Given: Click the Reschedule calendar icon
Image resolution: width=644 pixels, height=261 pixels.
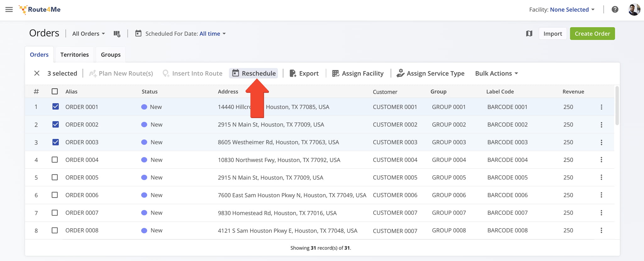Looking at the screenshot, I should click(236, 73).
